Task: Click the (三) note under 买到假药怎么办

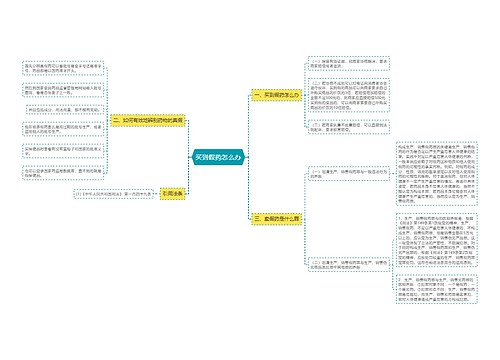Action: (349, 127)
